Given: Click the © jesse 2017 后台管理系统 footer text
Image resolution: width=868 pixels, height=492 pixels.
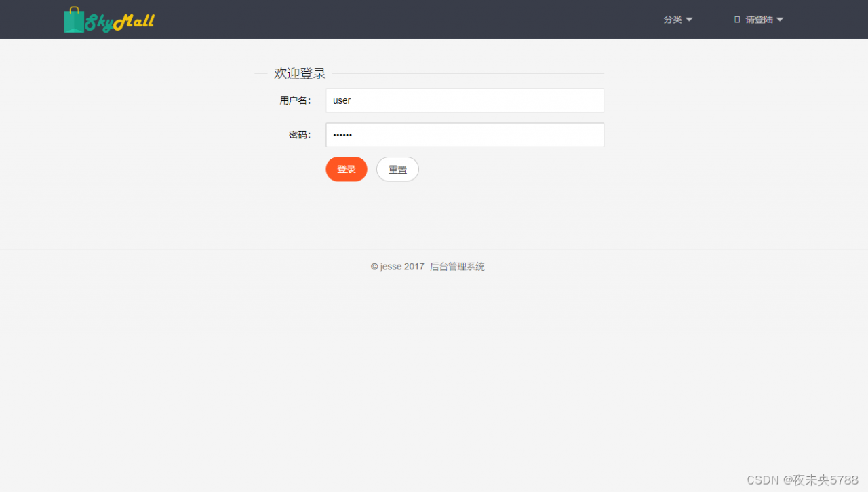Looking at the screenshot, I should [427, 267].
